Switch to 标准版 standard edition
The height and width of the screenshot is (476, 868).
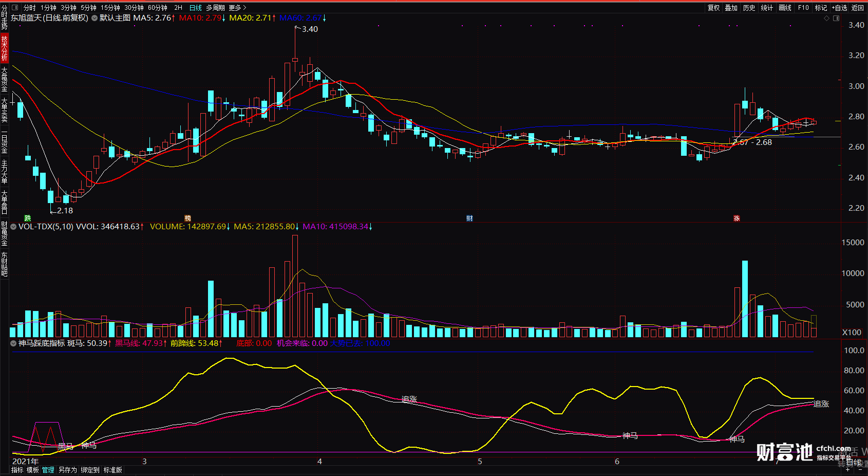click(113, 470)
